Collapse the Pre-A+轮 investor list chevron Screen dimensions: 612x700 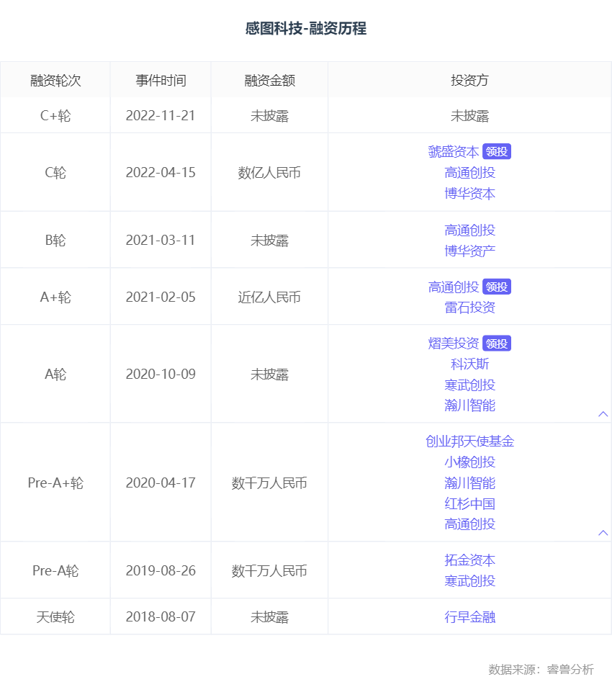point(603,533)
